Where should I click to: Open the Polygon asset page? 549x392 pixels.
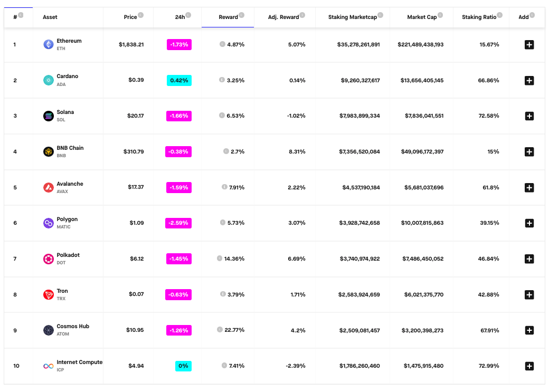(x=67, y=219)
